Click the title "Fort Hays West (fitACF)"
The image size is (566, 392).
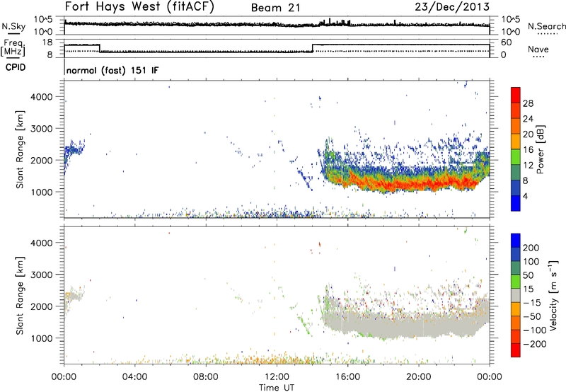[139, 6]
